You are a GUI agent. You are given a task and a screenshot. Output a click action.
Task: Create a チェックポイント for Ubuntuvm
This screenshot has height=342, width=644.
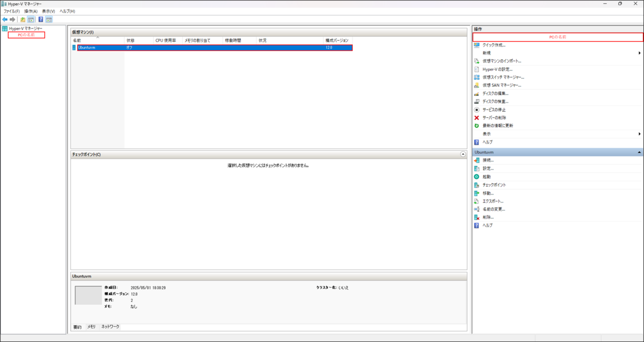coord(494,185)
